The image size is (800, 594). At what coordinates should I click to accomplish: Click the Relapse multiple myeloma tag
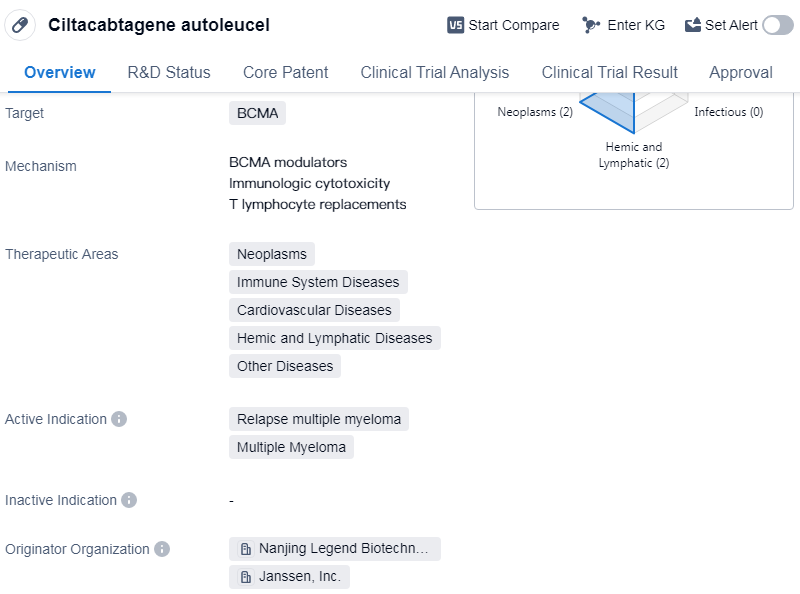pos(318,419)
